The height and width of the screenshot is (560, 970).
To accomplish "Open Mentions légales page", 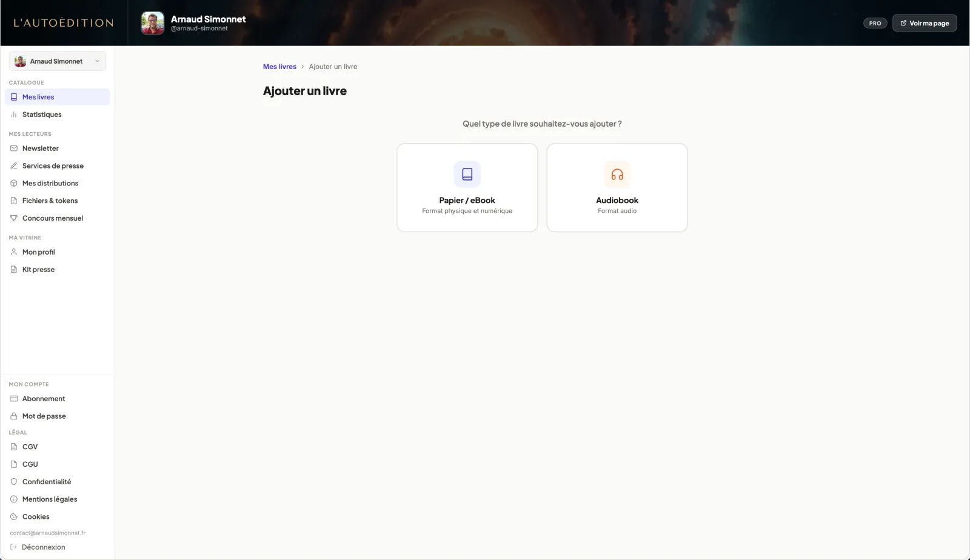I will (x=58, y=499).
